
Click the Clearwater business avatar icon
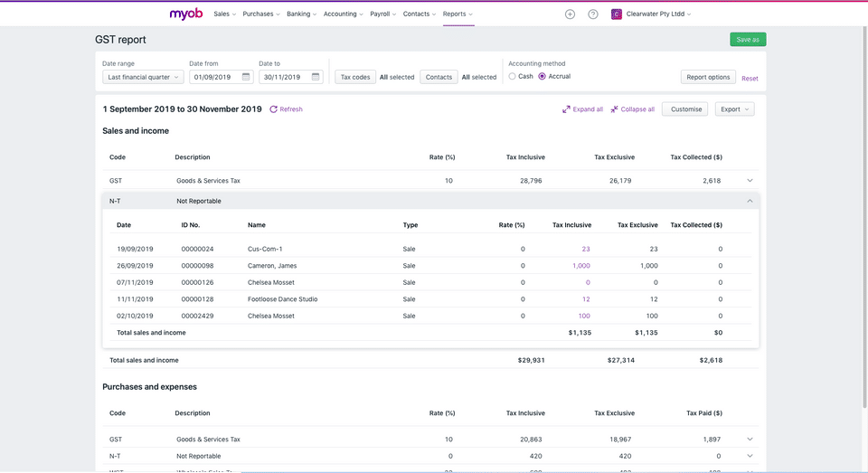(617, 14)
